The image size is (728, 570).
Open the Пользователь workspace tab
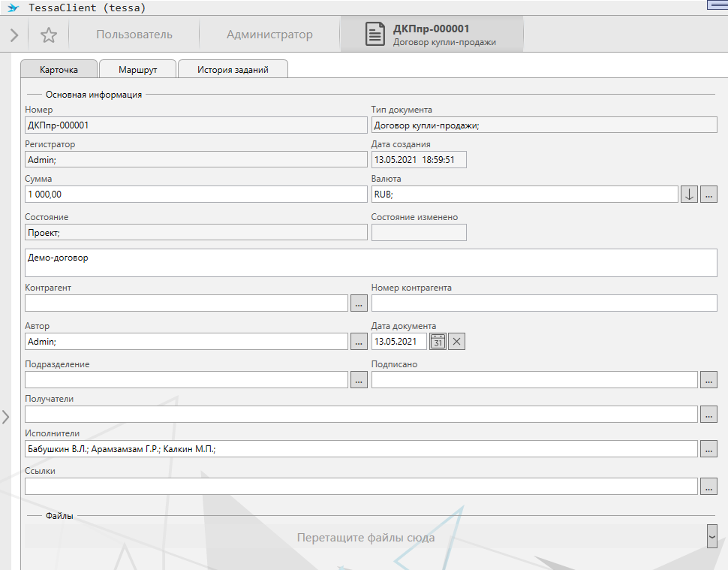click(x=134, y=35)
